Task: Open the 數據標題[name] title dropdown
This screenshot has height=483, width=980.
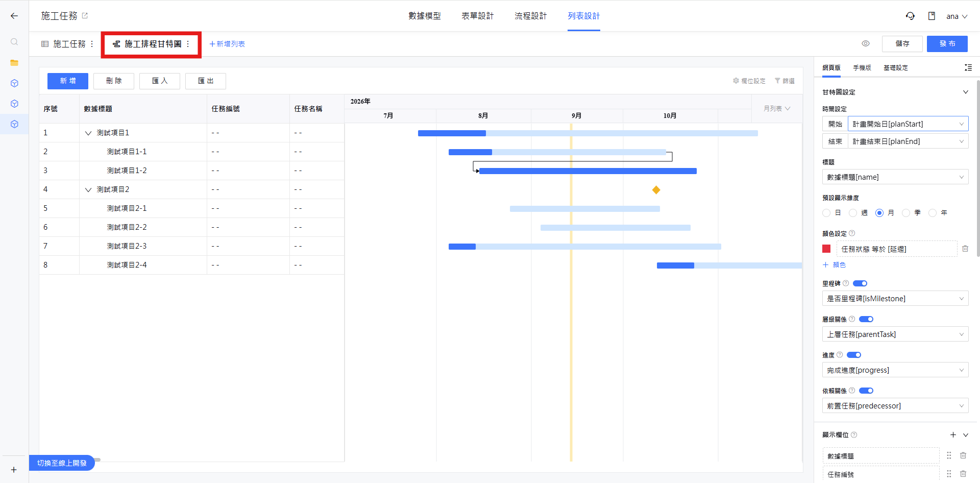Action: click(895, 177)
